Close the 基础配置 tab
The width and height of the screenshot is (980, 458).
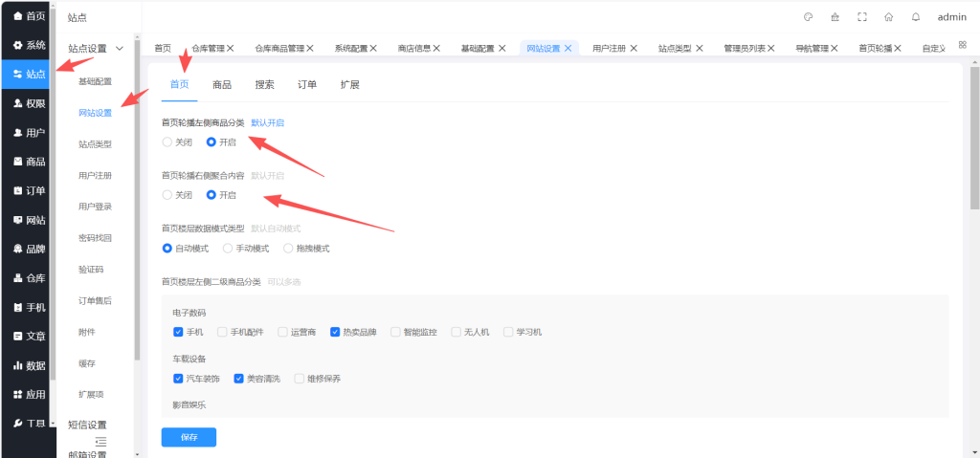(x=501, y=48)
